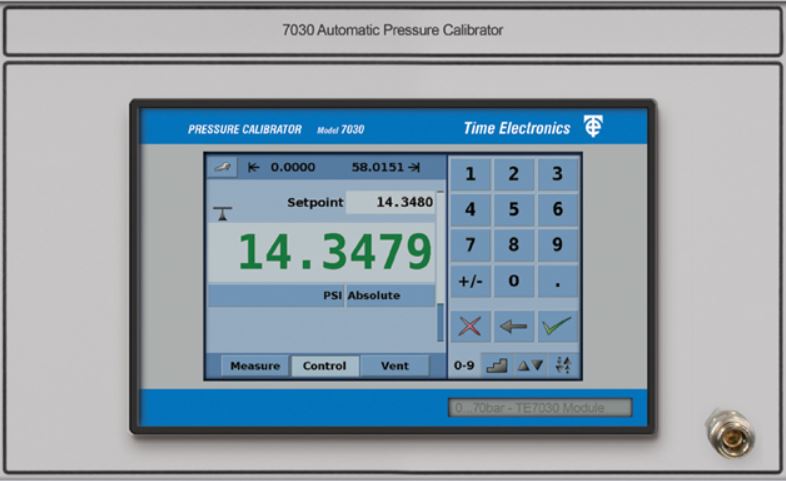Tap keypad digit 9
The image size is (786, 481).
tap(557, 245)
